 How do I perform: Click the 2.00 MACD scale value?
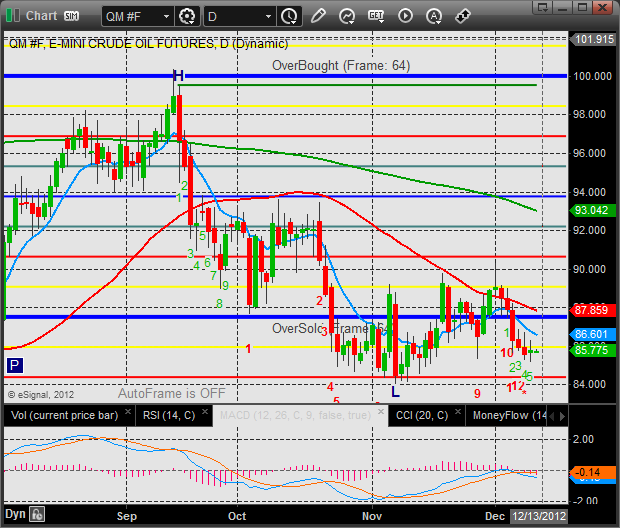coord(583,439)
